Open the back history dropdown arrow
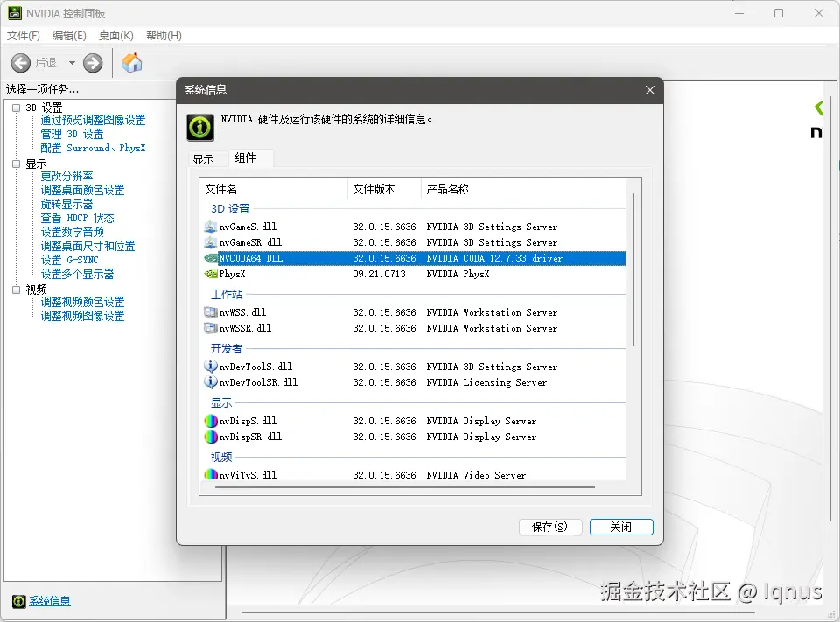The height and width of the screenshot is (622, 840). pos(72,63)
